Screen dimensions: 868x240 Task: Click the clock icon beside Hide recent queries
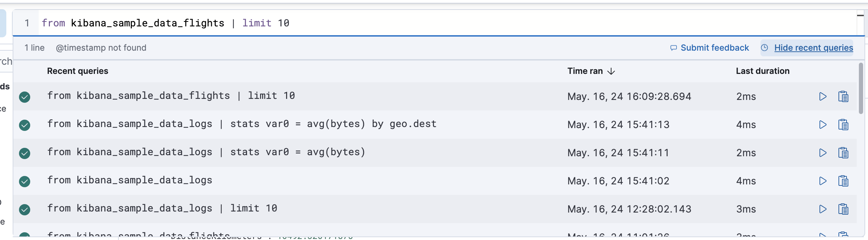[x=764, y=48]
